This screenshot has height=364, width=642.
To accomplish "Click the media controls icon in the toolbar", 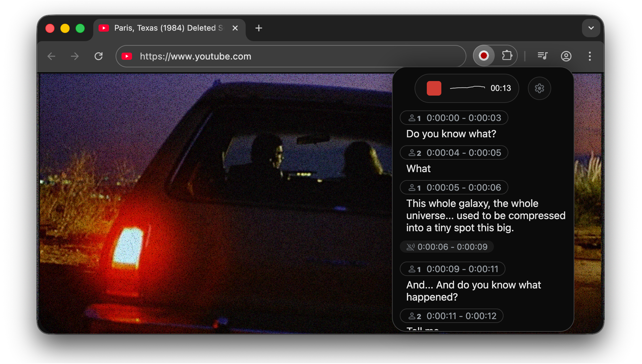I will [543, 56].
